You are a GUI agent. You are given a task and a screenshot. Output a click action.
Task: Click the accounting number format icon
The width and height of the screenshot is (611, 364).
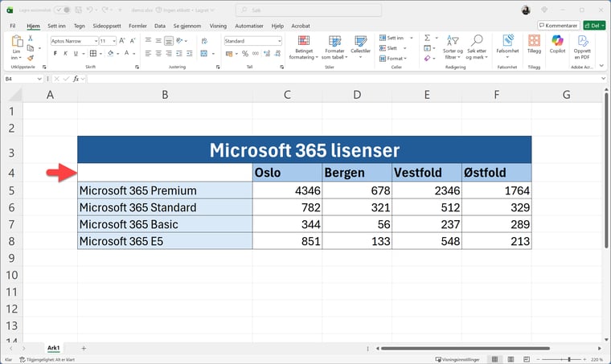coord(229,53)
